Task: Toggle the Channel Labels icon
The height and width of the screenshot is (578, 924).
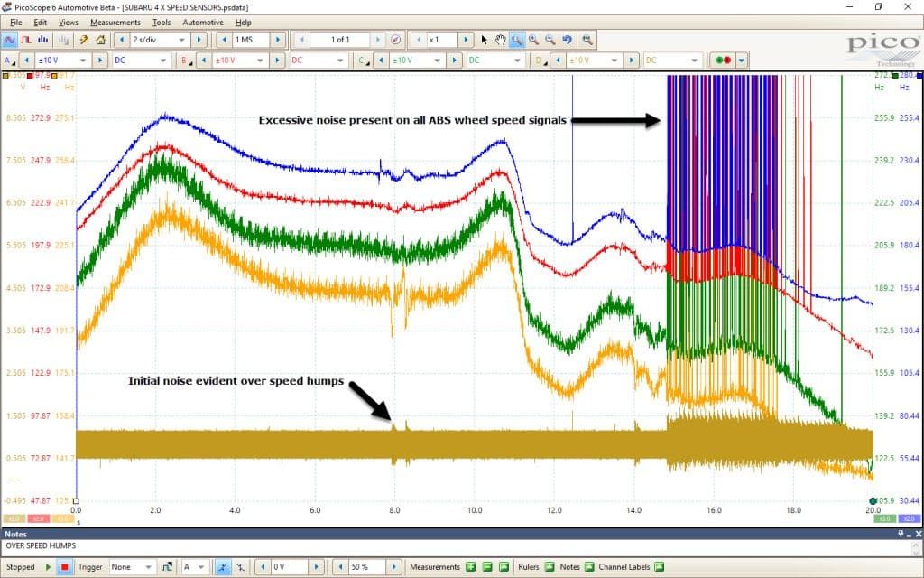Action: [659, 567]
